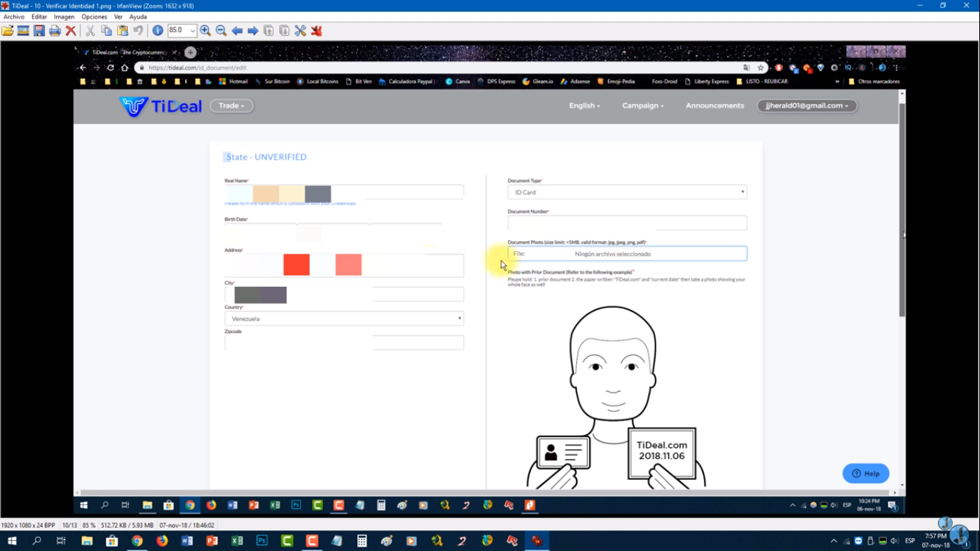The height and width of the screenshot is (551, 980).
Task: Open the Ver menu
Action: 118,17
